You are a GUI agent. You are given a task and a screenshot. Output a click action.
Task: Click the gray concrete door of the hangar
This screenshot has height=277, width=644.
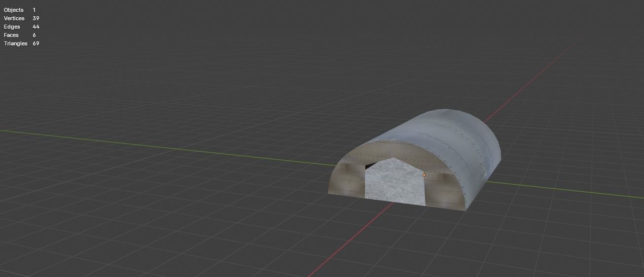pyautogui.click(x=394, y=181)
